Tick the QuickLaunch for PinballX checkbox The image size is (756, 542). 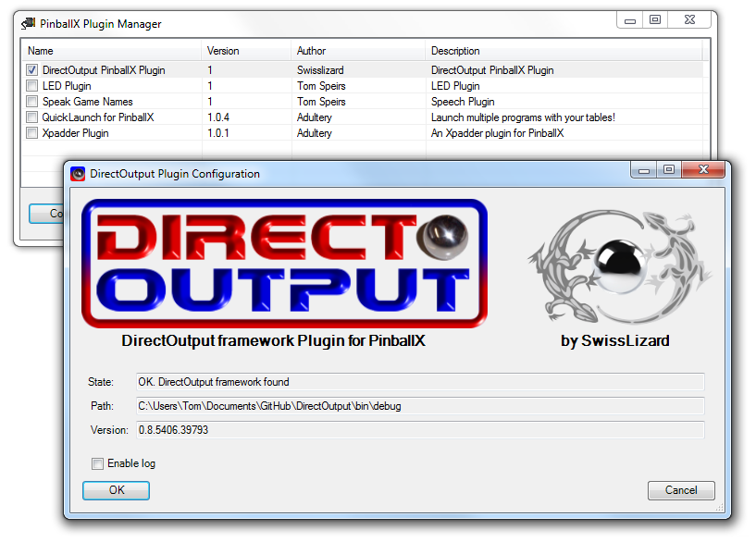coord(31,117)
